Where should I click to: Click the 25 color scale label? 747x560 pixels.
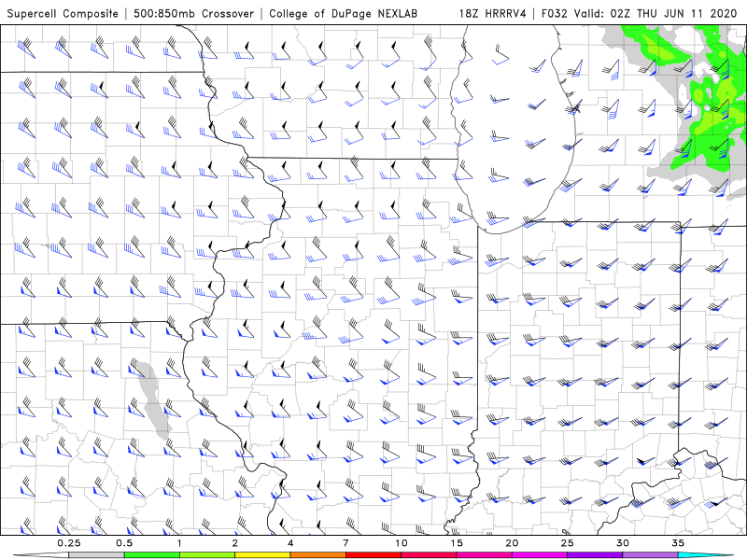(x=568, y=543)
